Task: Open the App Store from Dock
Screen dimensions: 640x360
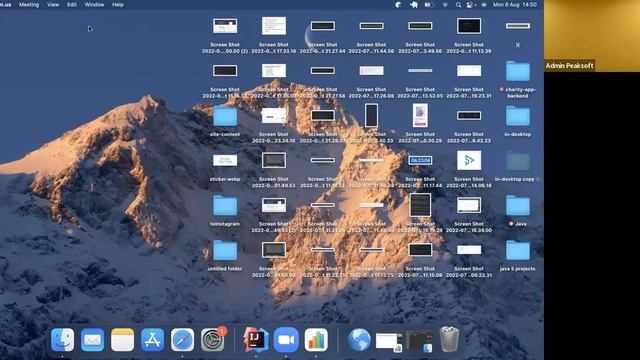Action: pos(152,340)
